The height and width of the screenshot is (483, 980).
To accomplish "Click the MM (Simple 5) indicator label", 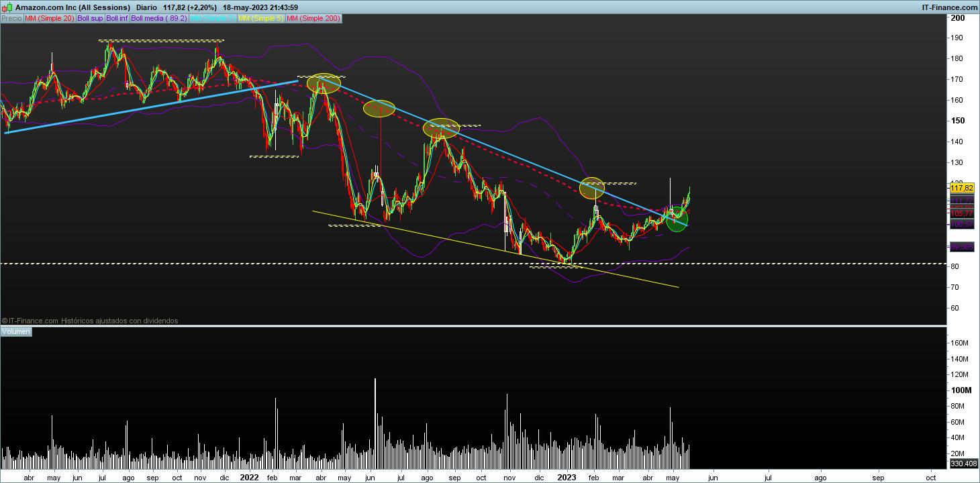I will click(261, 18).
